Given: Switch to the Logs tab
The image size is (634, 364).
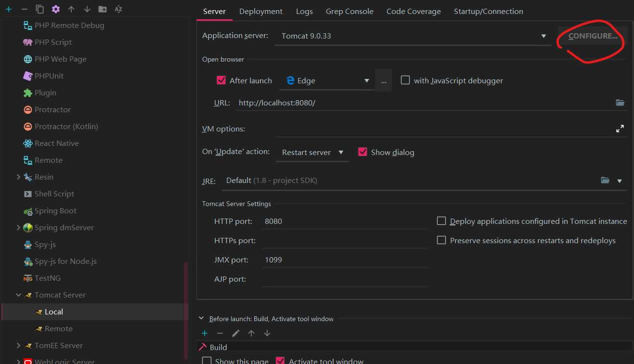Looking at the screenshot, I should pyautogui.click(x=304, y=11).
